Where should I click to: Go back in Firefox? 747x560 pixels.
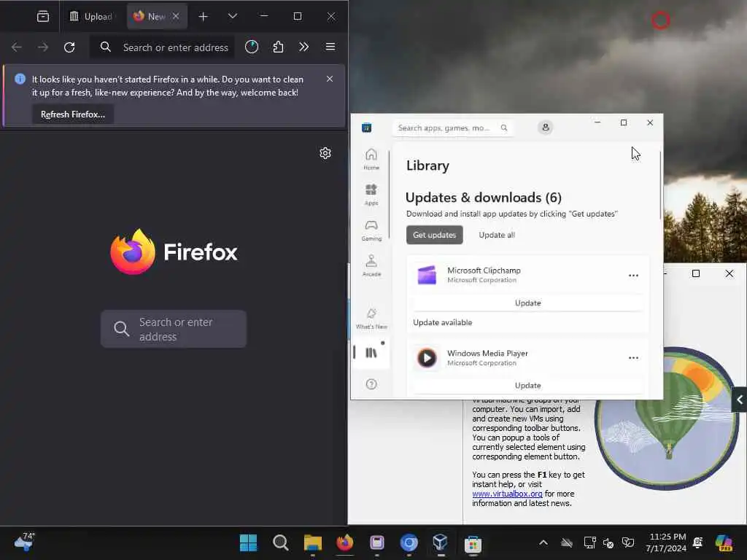[17, 47]
